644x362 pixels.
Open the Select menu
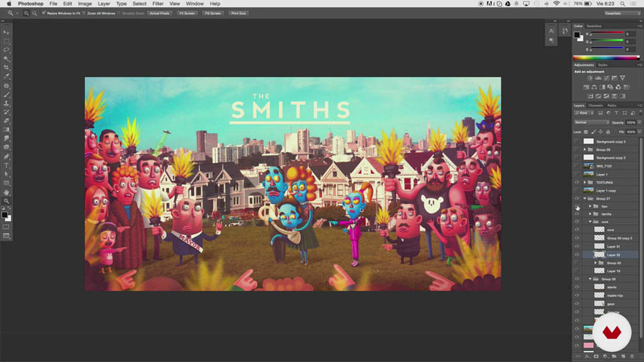(x=139, y=4)
